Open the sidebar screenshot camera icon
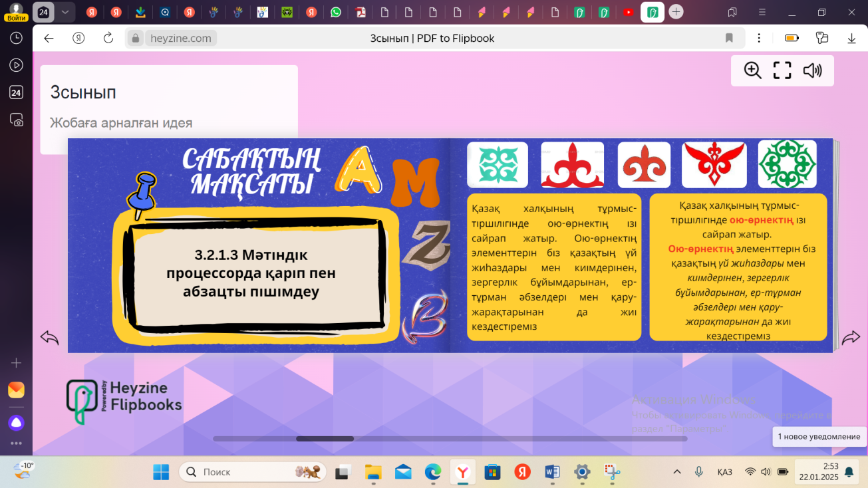868x488 pixels. 16,120
